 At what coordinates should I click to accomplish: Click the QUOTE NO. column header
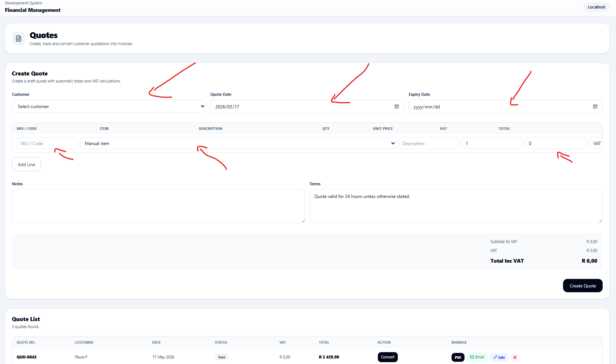click(x=26, y=343)
